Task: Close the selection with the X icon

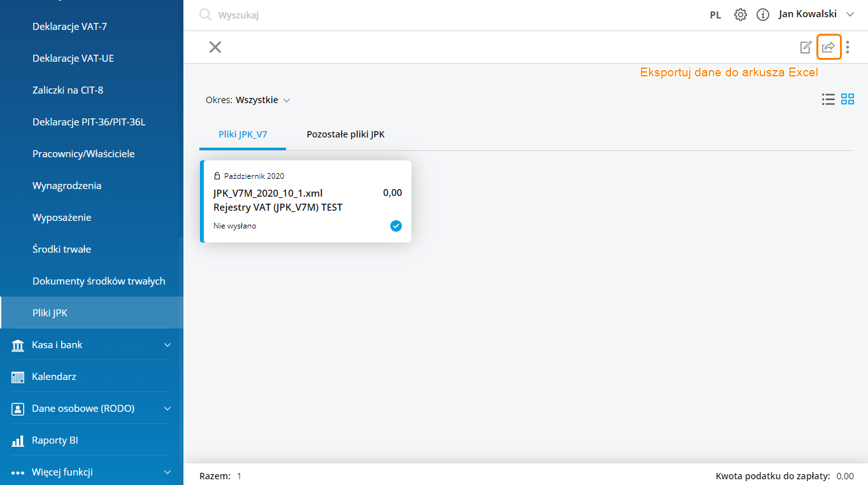Action: [x=215, y=47]
